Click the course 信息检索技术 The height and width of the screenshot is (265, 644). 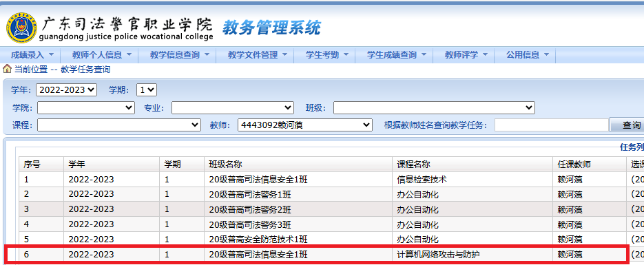coord(422,179)
